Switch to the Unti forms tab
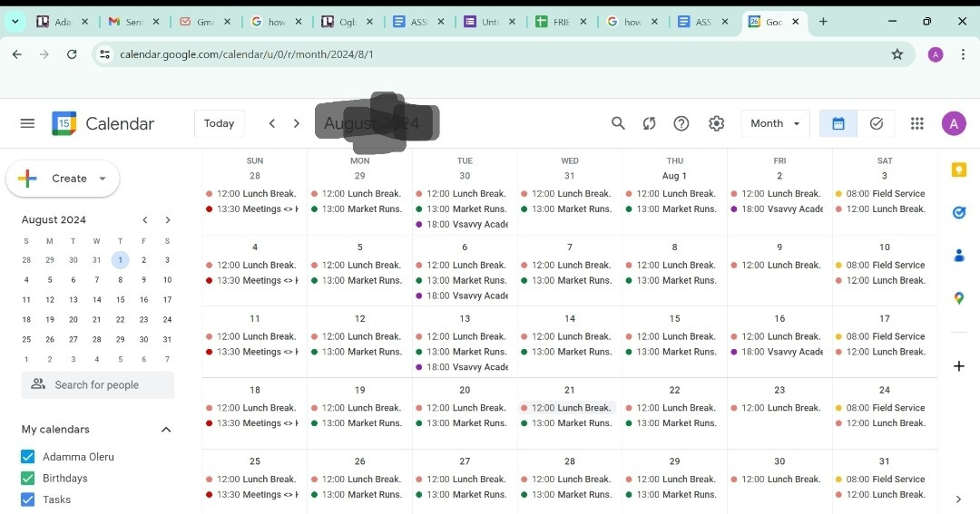The width and height of the screenshot is (980, 514). point(489,21)
